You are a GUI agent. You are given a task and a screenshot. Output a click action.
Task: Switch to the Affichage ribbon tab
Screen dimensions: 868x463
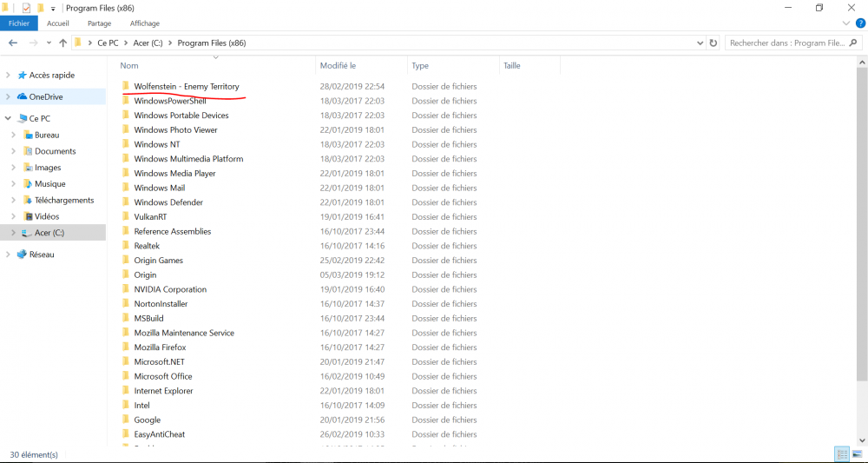coord(144,23)
